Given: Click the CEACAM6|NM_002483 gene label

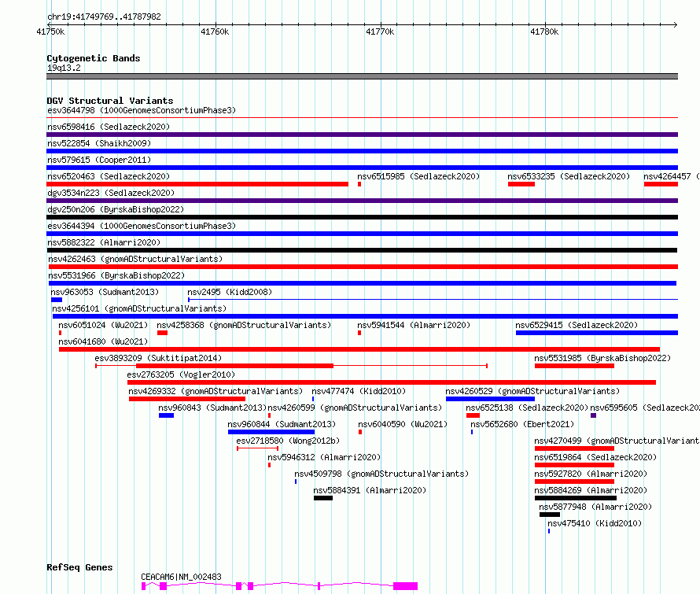Looking at the screenshot, I should 181,577.
